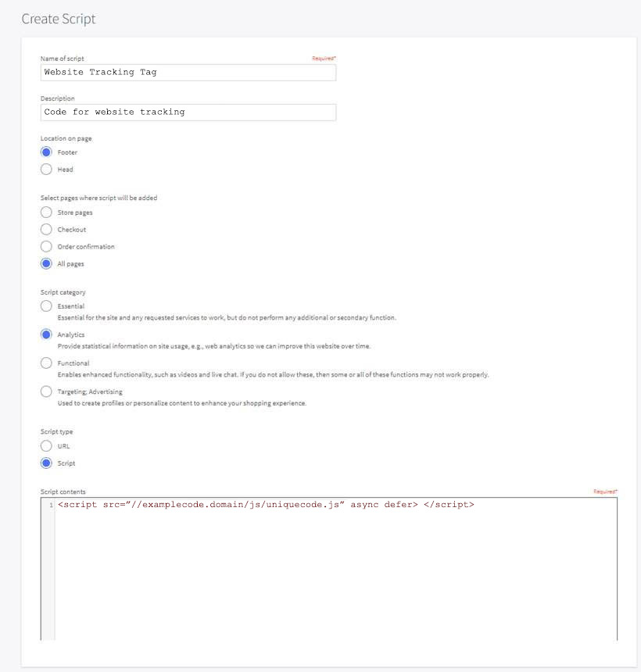This screenshot has height=672, width=641.
Task: Click the Functional category description text
Action: point(273,374)
